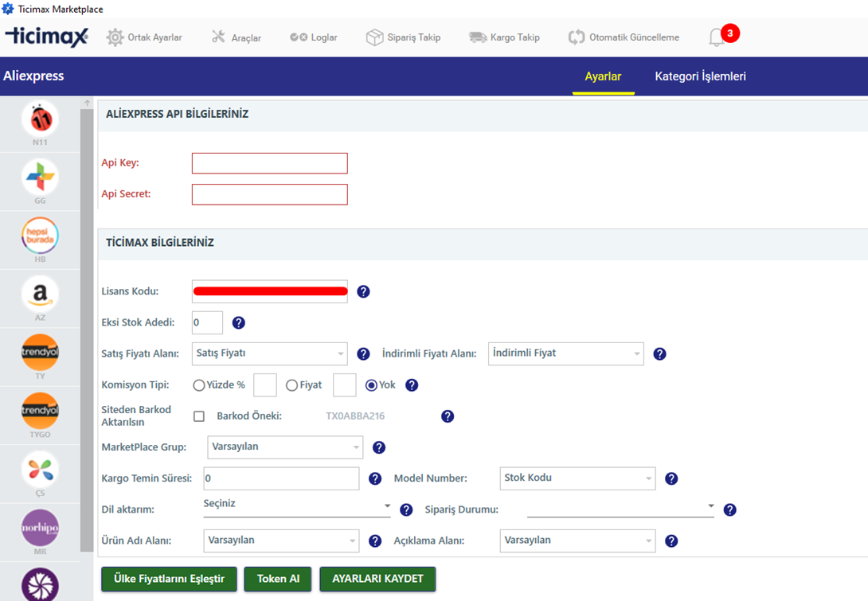The height and width of the screenshot is (601, 868).
Task: Click the Api Key input field
Action: coord(270,163)
